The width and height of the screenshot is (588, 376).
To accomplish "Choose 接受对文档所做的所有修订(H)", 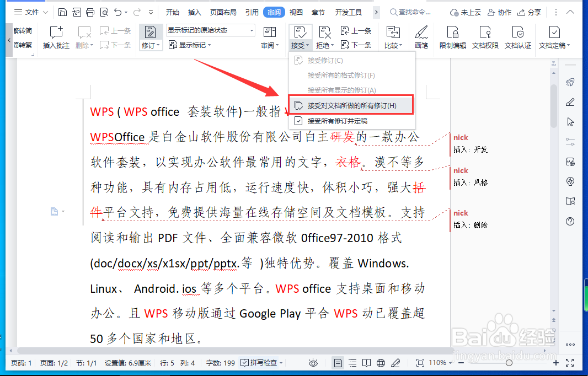I will point(351,105).
